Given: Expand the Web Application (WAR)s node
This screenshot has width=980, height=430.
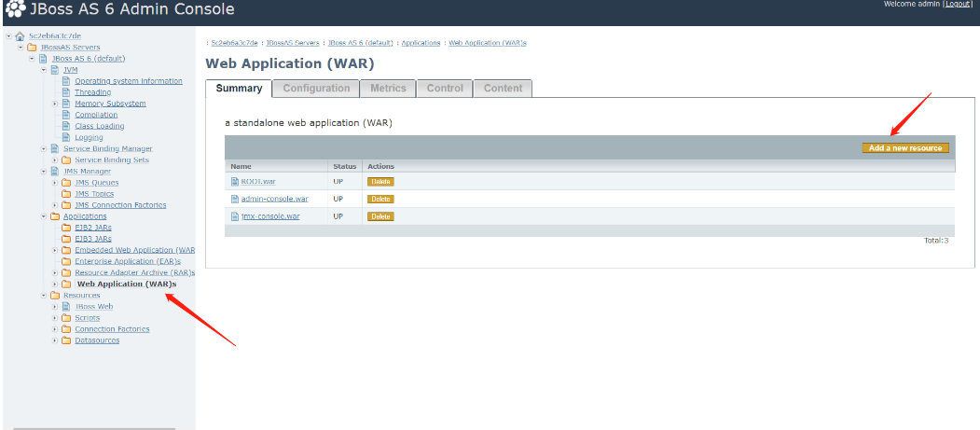Looking at the screenshot, I should point(55,284).
